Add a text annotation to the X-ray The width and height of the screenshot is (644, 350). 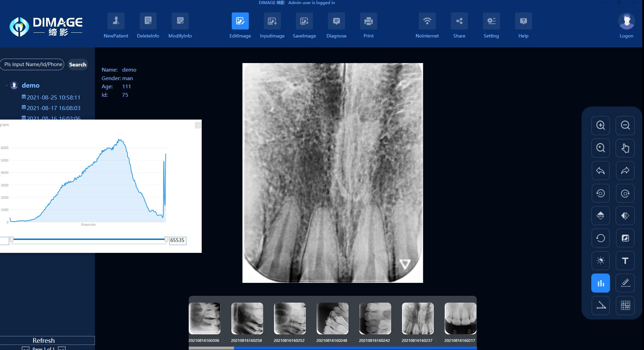tap(625, 260)
